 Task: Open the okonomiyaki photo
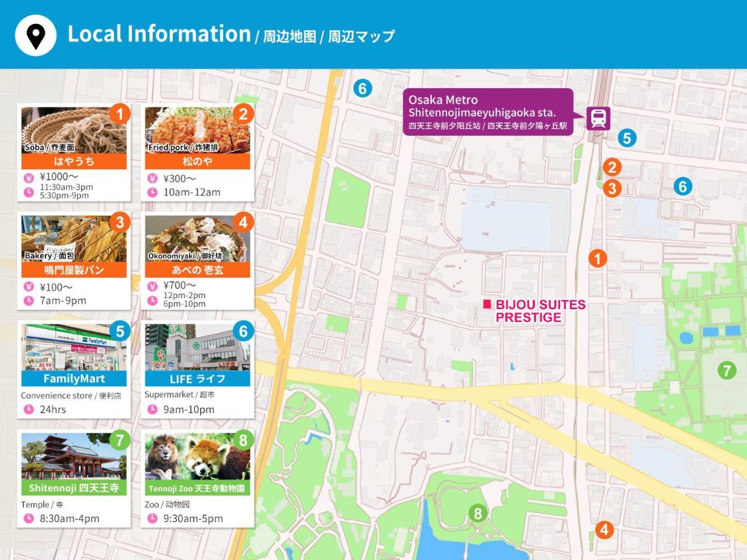198,239
